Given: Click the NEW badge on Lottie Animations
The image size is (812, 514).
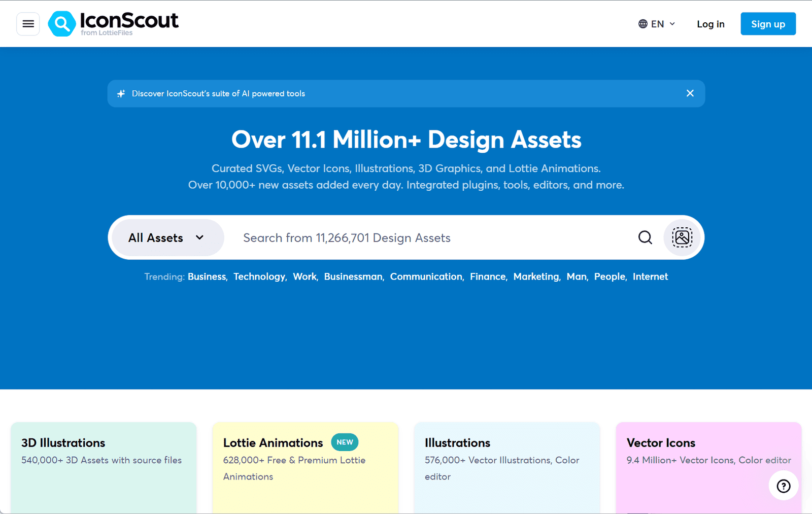Looking at the screenshot, I should [345, 442].
